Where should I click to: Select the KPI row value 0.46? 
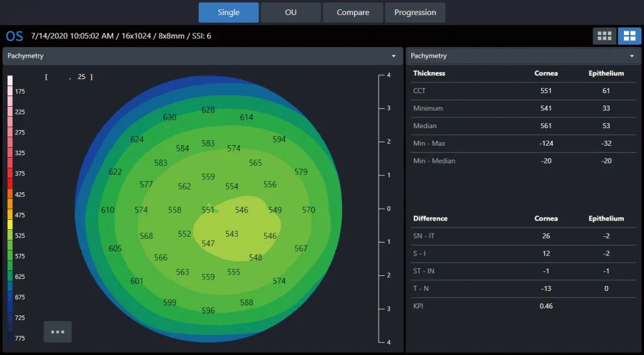click(x=545, y=306)
